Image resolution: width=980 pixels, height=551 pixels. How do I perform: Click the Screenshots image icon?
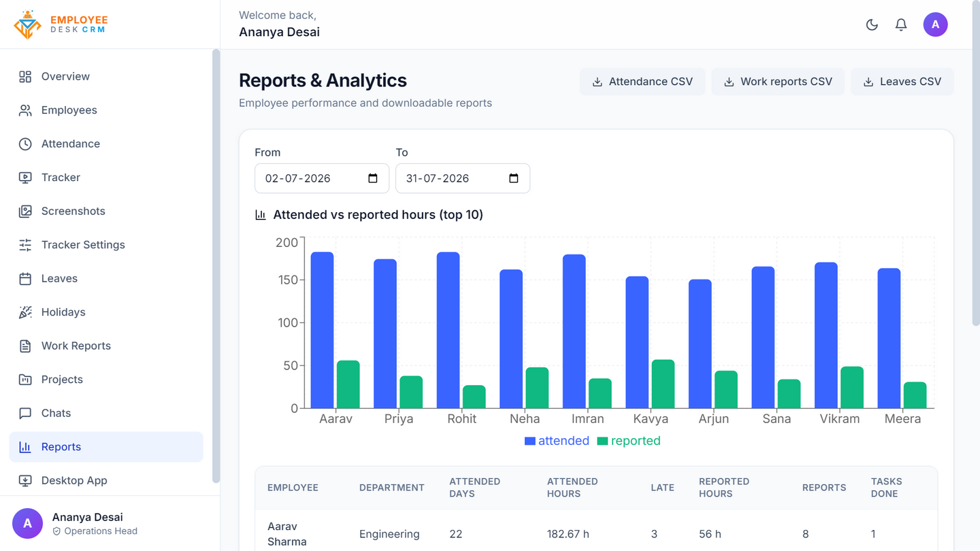pyautogui.click(x=25, y=211)
